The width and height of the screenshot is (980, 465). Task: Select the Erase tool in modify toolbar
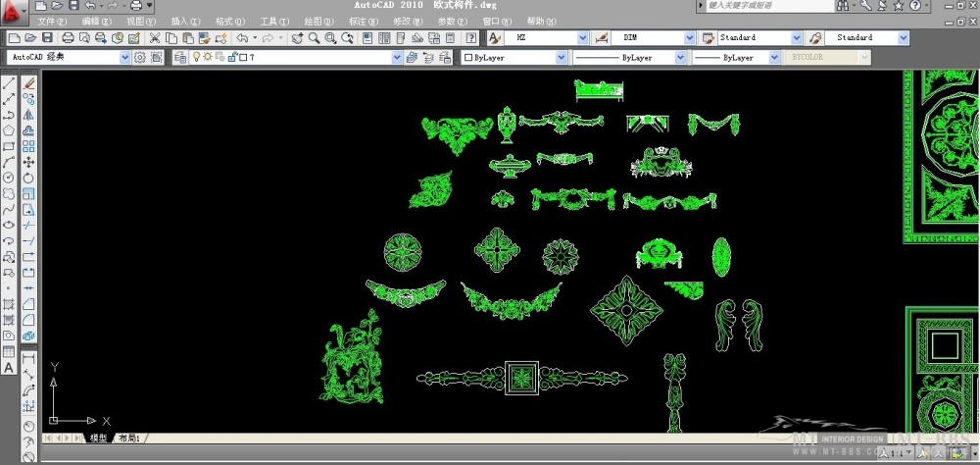(28, 84)
